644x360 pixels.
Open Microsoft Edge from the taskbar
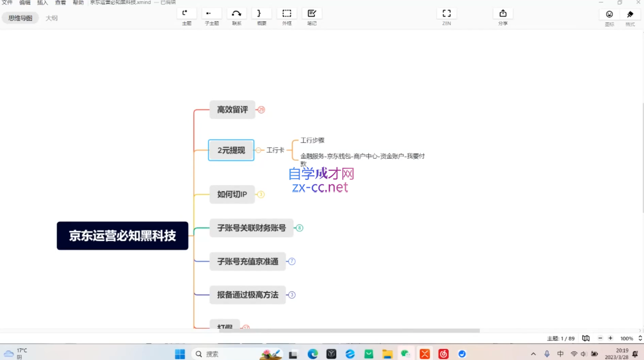coord(312,354)
